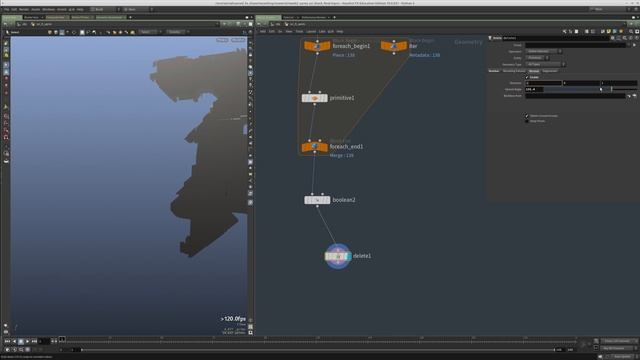The width and height of the screenshot is (640, 360).
Task: Toggle bypass flag on delete1 node
Action: pos(327,256)
